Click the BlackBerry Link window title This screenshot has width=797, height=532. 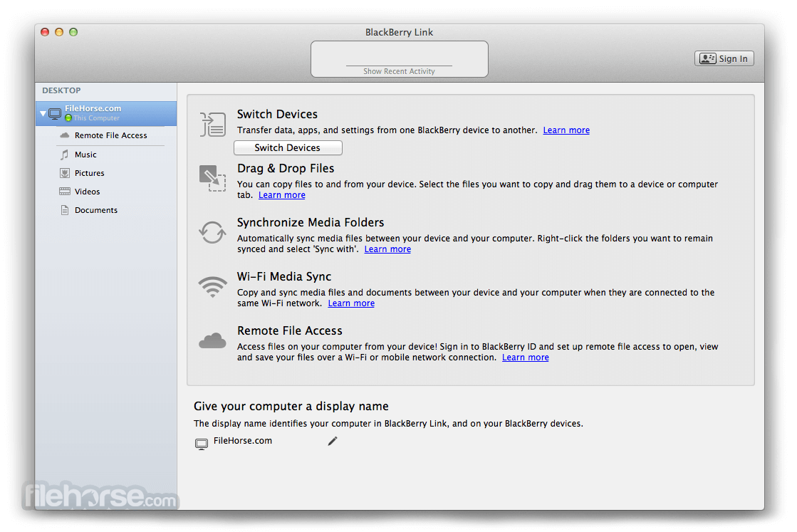tap(399, 32)
